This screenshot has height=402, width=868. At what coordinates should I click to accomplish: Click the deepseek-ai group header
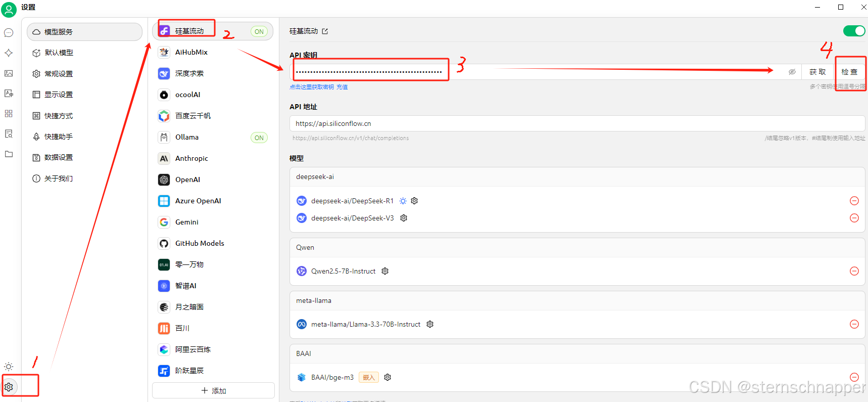tap(577, 177)
